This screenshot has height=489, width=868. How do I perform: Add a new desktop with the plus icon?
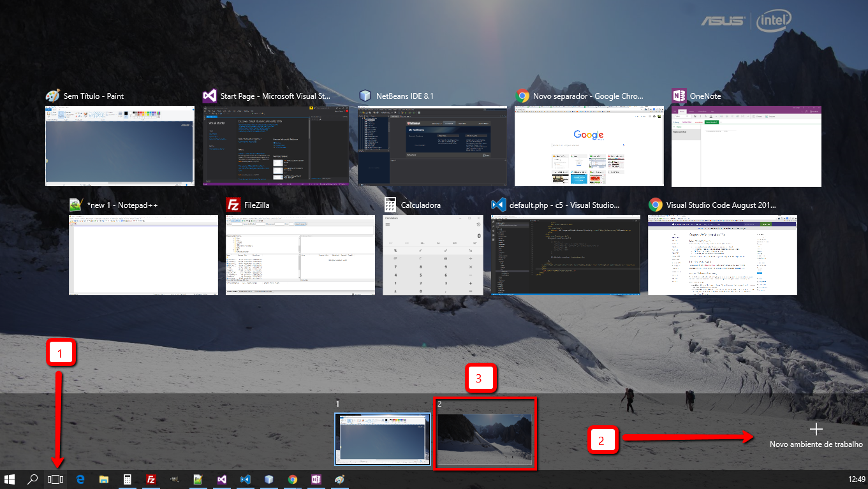coord(816,430)
